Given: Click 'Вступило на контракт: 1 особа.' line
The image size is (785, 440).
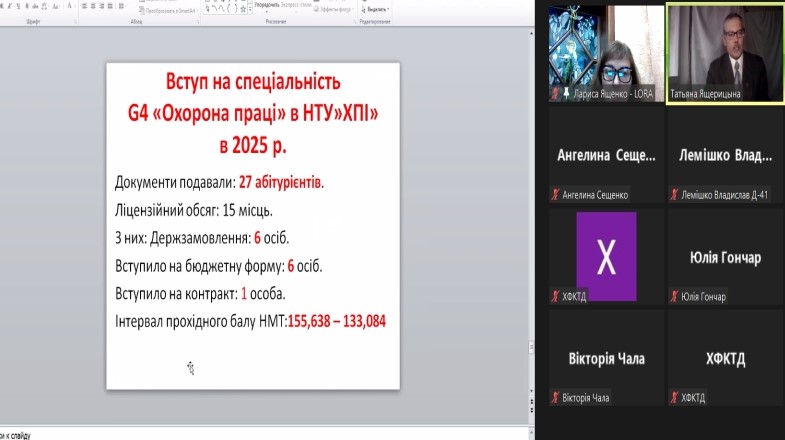Looking at the screenshot, I should 200,293.
